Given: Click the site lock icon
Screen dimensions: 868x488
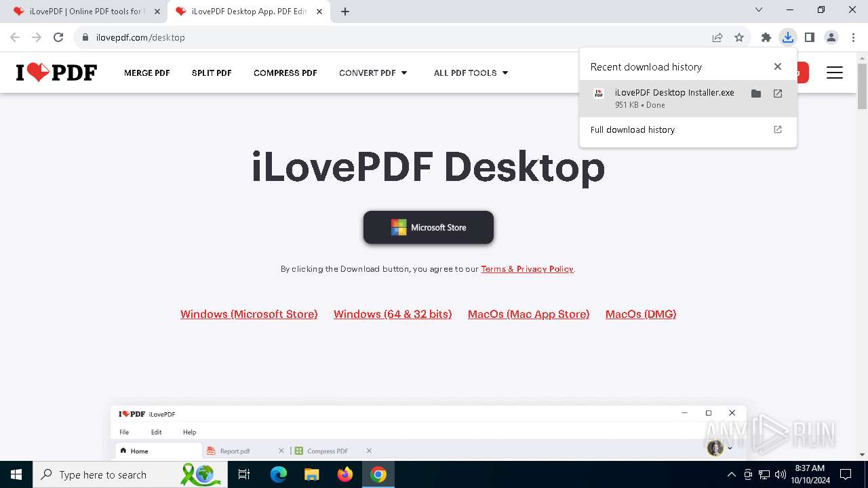Looking at the screenshot, I should point(85,37).
